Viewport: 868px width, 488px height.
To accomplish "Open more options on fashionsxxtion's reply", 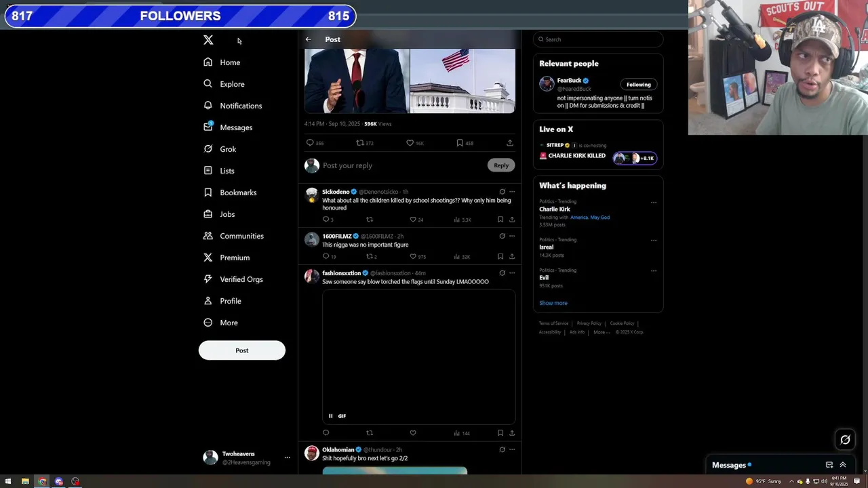I will (x=512, y=273).
